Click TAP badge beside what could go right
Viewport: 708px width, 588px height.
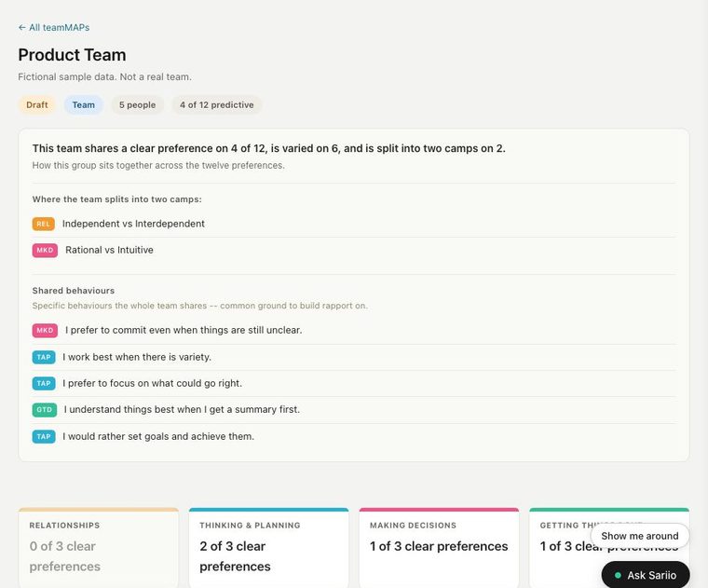point(44,383)
